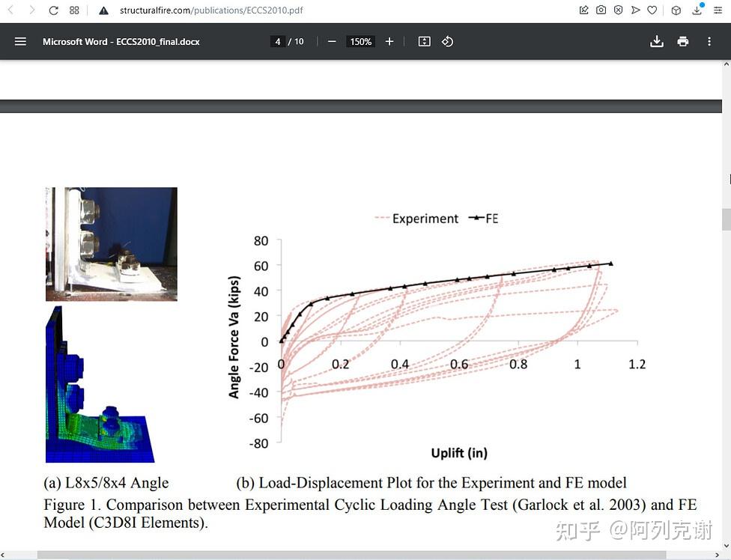View browser downloads with new notification
The height and width of the screenshot is (560, 731).
697,10
